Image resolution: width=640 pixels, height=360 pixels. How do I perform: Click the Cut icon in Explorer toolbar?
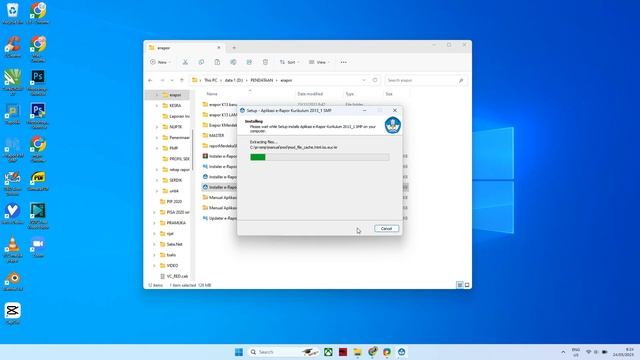click(x=185, y=62)
